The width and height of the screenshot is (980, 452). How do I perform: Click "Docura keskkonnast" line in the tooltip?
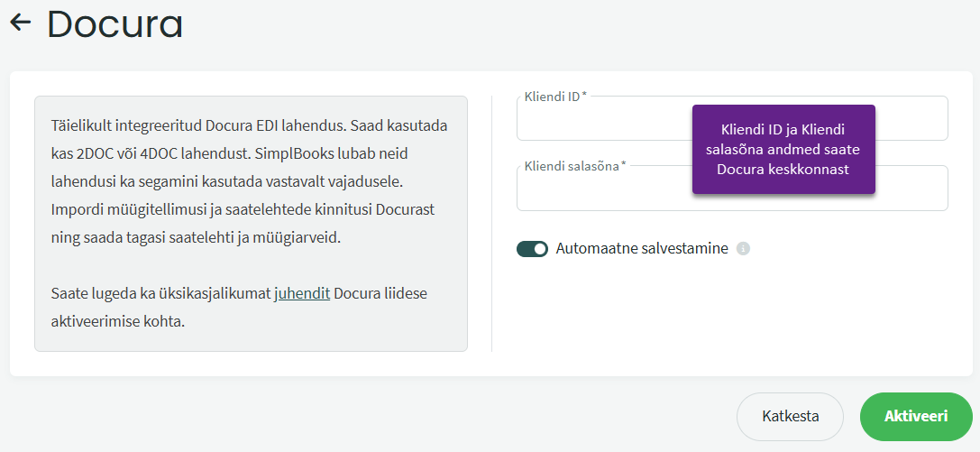pyautogui.click(x=783, y=170)
